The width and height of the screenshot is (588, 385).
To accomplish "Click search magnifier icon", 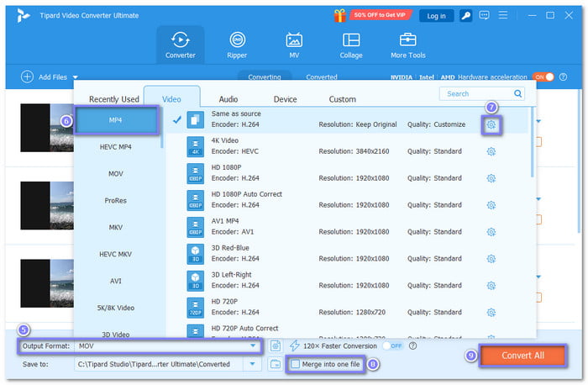I will click(x=518, y=93).
